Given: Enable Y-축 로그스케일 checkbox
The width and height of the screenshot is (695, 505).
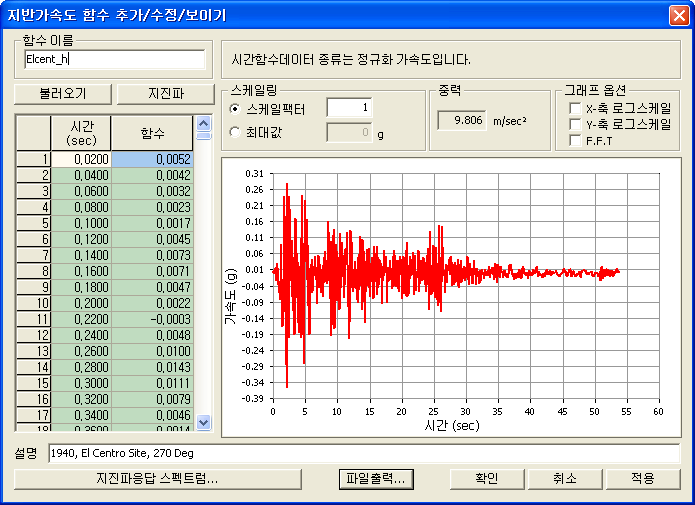Looking at the screenshot, I should coord(575,124).
